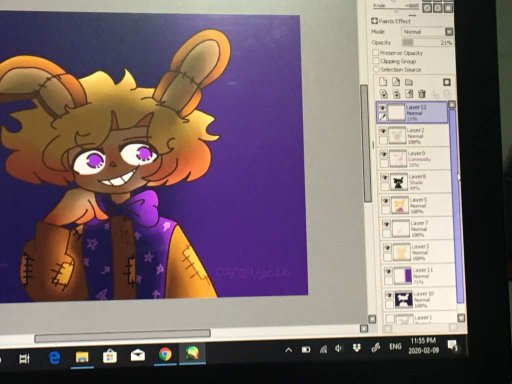Click the layer mask icon

(447, 82)
